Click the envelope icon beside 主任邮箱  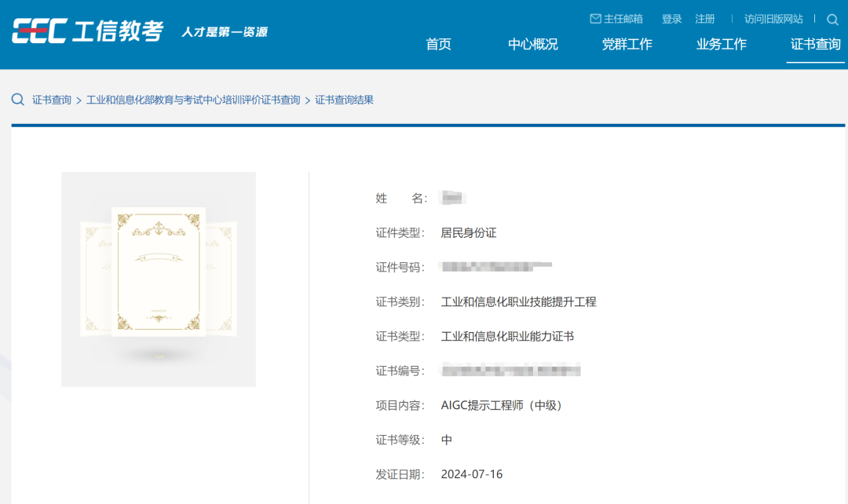coord(595,19)
